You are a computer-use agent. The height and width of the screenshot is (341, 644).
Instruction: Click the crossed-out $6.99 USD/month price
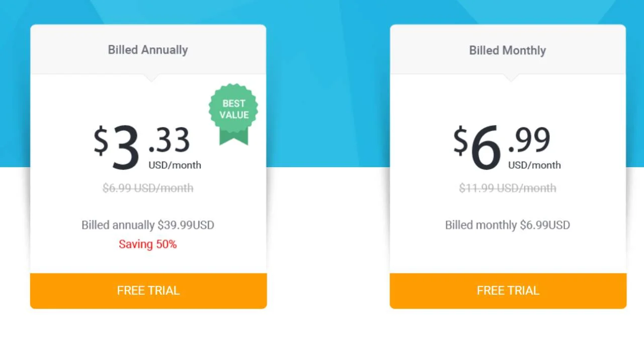click(x=148, y=188)
